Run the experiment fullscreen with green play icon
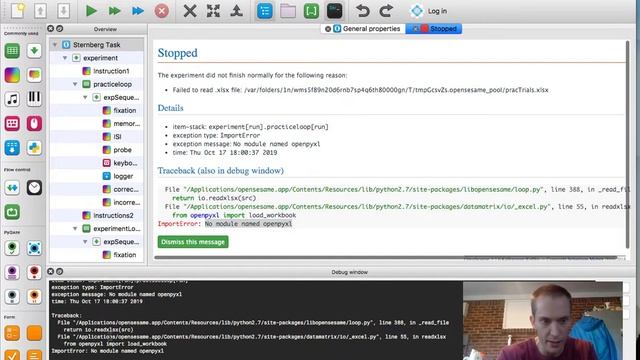The width and height of the screenshot is (640, 360). click(x=91, y=11)
